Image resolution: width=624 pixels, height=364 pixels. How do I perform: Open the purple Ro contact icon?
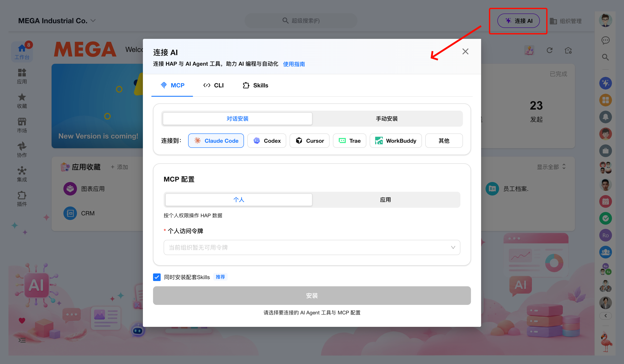[x=605, y=235]
